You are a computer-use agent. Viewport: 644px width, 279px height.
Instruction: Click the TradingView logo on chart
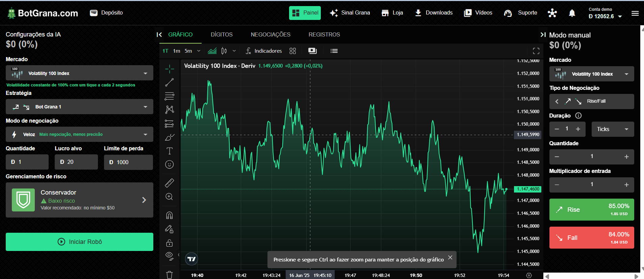(x=191, y=259)
